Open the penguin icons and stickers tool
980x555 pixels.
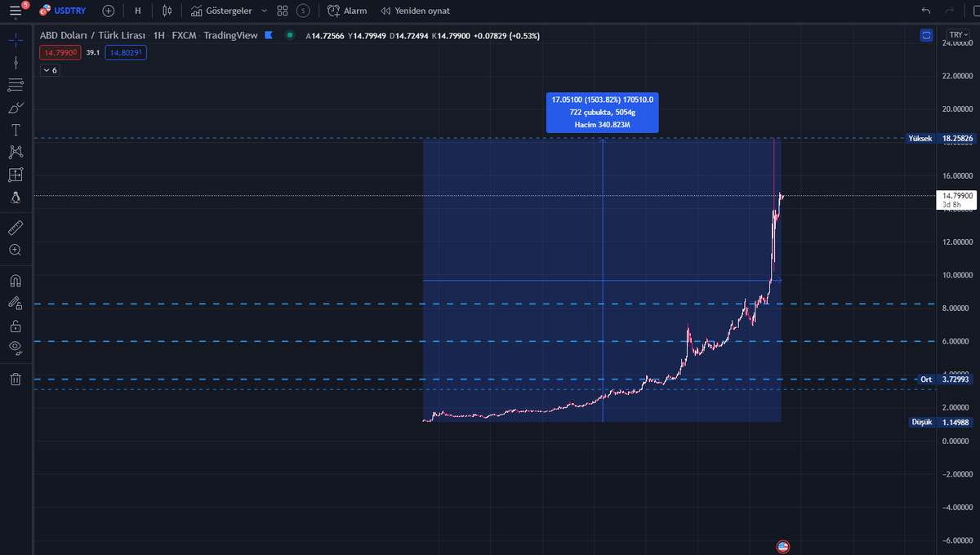tap(16, 197)
